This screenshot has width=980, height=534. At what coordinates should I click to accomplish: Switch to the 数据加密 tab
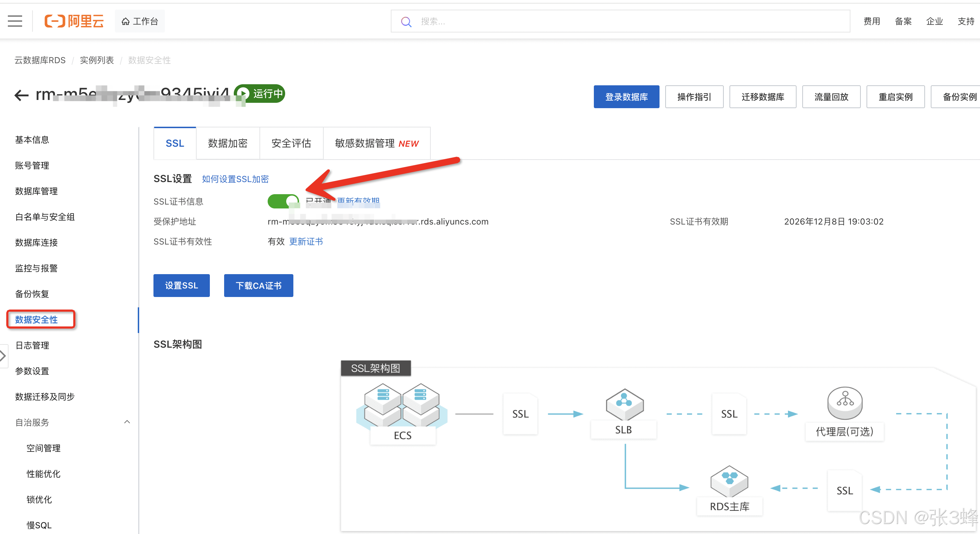[227, 143]
